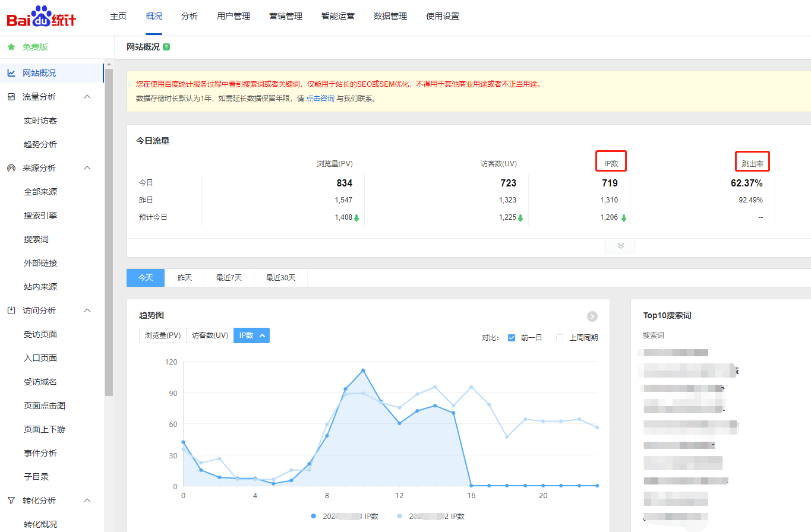Open 子目录 in sidebar
This screenshot has height=532, width=811.
pyautogui.click(x=36, y=477)
